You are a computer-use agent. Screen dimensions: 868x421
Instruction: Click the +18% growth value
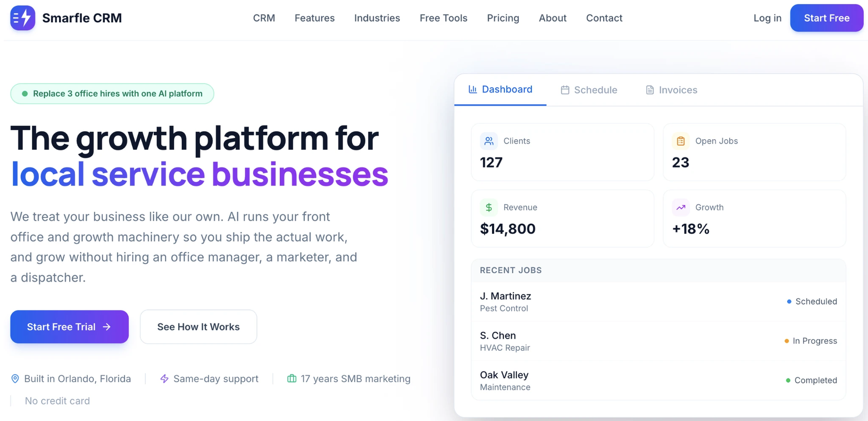(x=690, y=229)
